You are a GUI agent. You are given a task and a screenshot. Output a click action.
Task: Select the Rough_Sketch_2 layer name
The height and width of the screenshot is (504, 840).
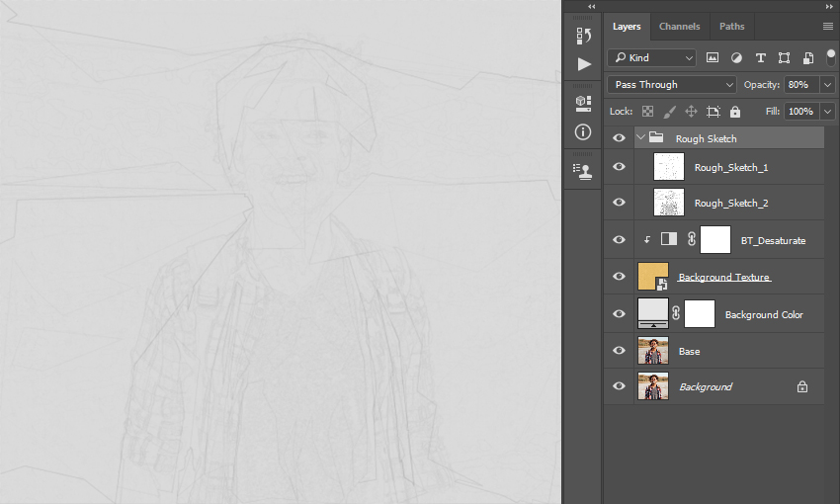coord(731,203)
